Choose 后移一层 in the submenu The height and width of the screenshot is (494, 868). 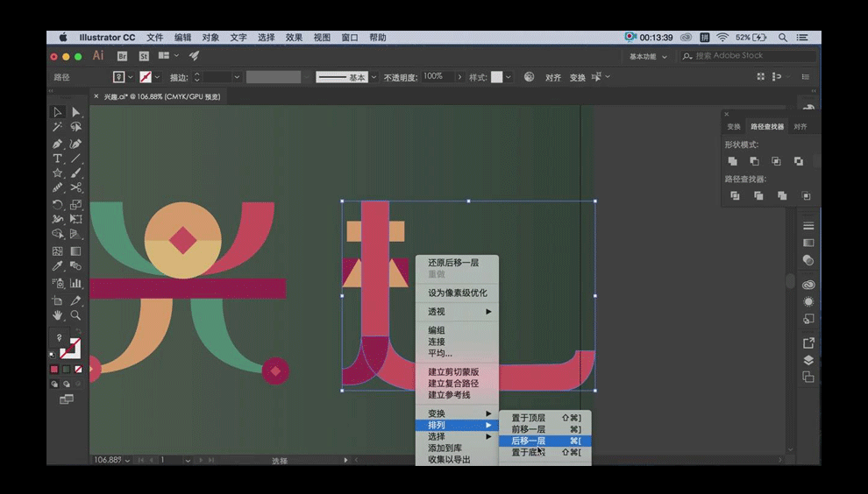click(x=528, y=441)
